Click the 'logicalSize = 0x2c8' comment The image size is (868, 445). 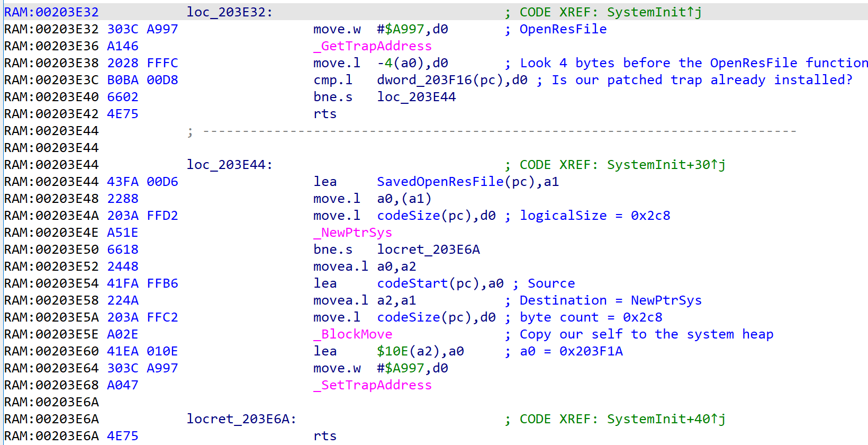pyautogui.click(x=595, y=216)
